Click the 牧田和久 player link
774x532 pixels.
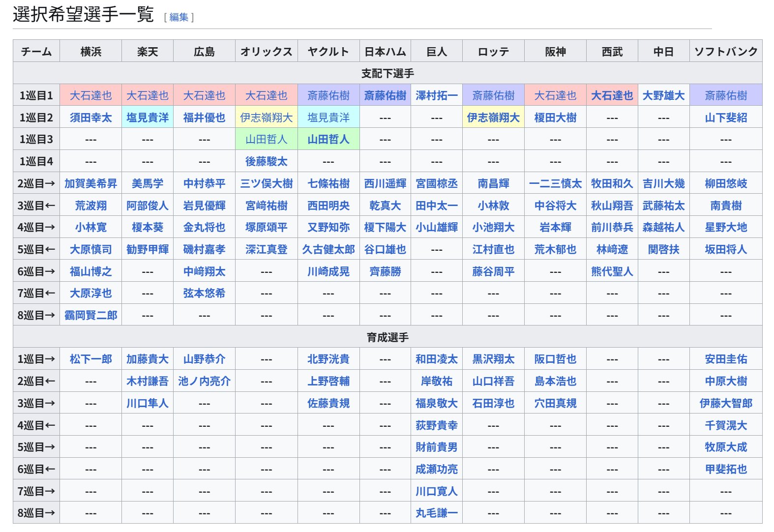[611, 183]
